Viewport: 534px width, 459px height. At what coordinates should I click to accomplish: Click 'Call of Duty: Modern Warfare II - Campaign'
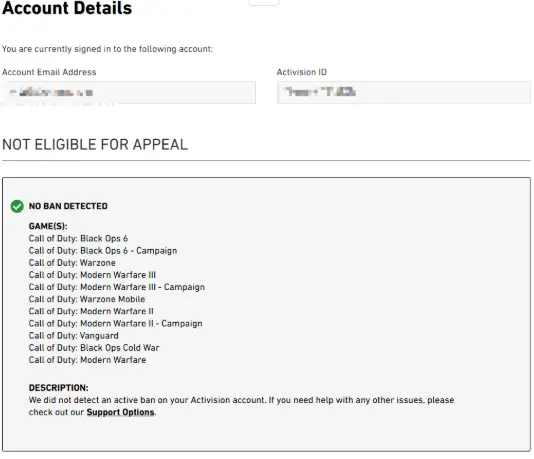click(115, 323)
